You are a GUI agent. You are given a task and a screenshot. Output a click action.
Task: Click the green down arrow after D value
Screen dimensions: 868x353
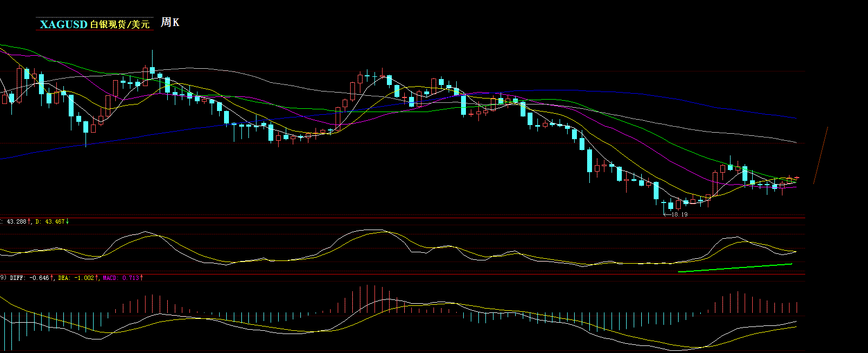[x=68, y=221]
